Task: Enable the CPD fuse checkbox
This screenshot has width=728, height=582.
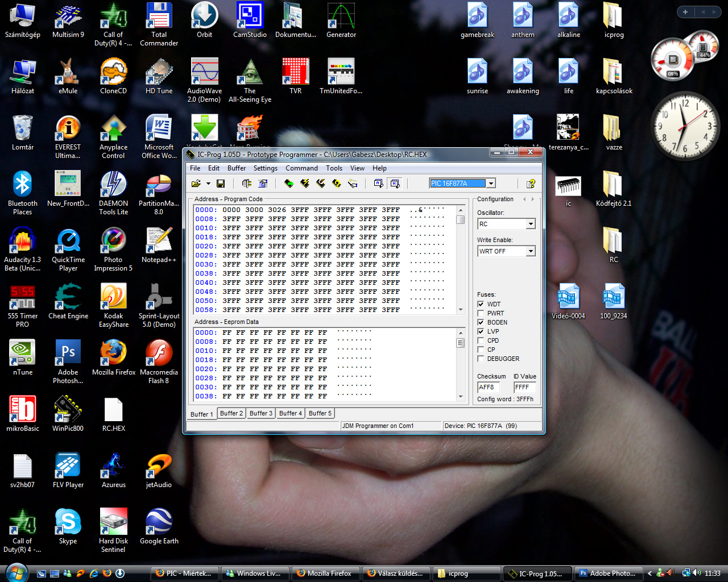Action: pyautogui.click(x=481, y=340)
